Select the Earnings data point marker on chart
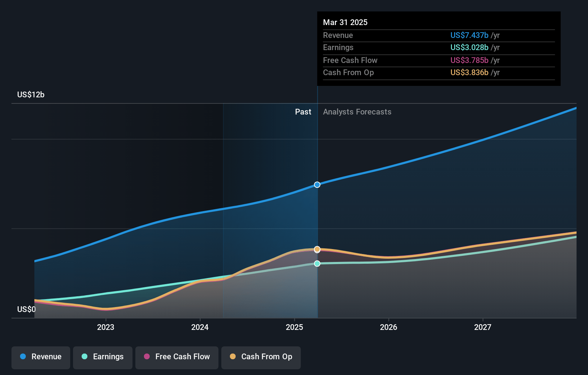 point(317,263)
